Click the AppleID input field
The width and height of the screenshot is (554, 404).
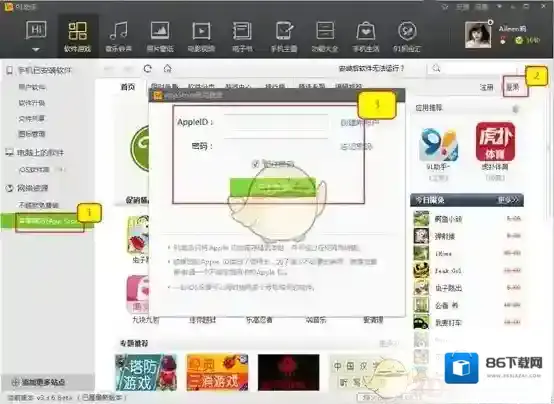click(276, 122)
